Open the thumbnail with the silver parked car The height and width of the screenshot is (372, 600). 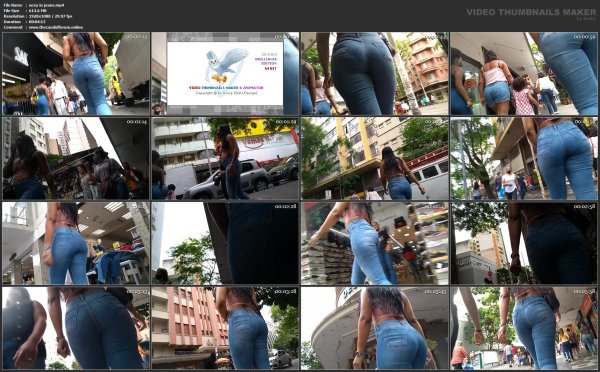click(x=225, y=158)
